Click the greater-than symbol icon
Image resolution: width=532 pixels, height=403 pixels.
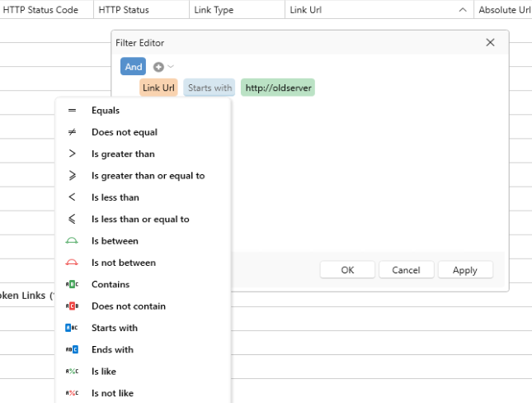72,154
